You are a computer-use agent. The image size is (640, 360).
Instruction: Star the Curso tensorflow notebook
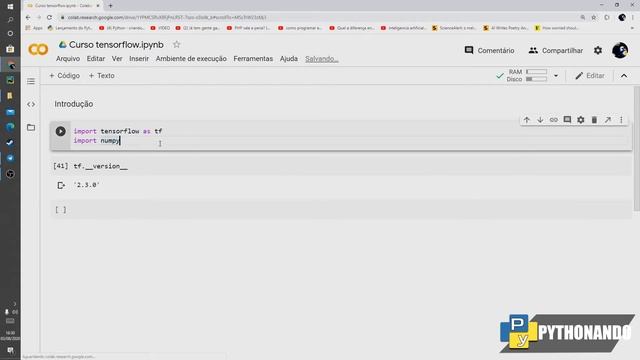tap(176, 44)
